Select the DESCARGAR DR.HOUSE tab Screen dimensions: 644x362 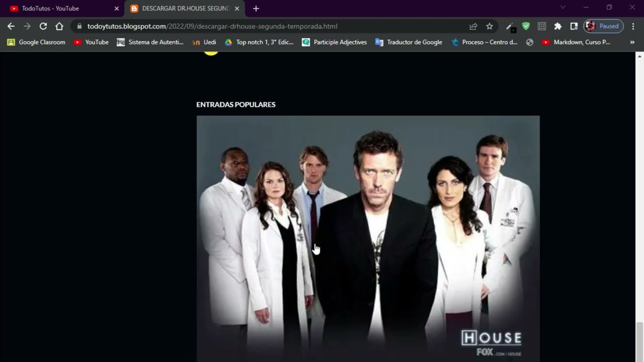181,8
